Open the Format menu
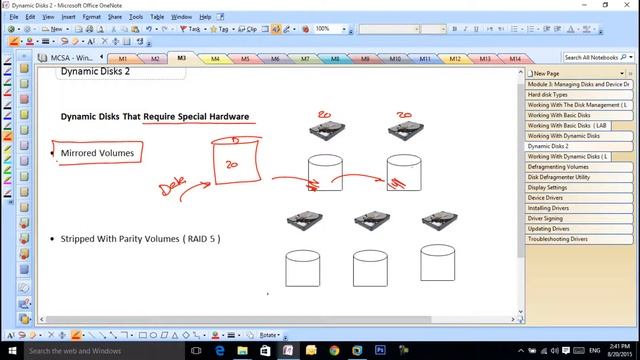This screenshot has height=360, width=640. point(91,17)
